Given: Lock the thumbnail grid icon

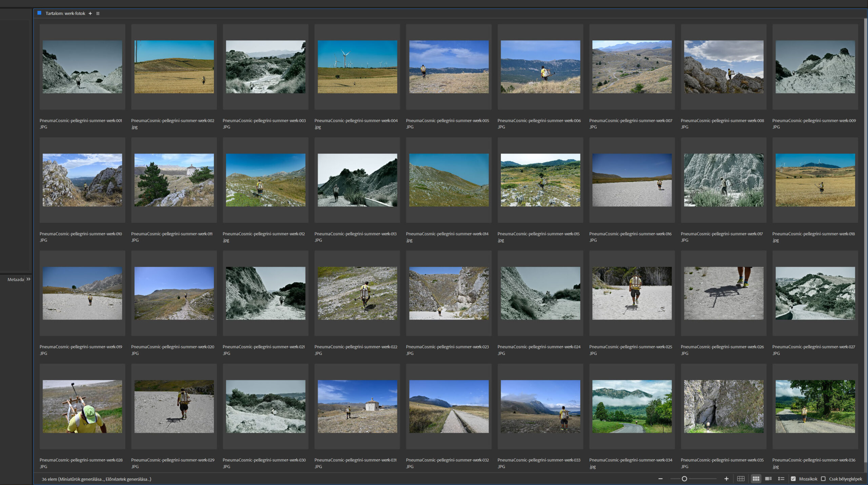Looking at the screenshot, I should (741, 479).
